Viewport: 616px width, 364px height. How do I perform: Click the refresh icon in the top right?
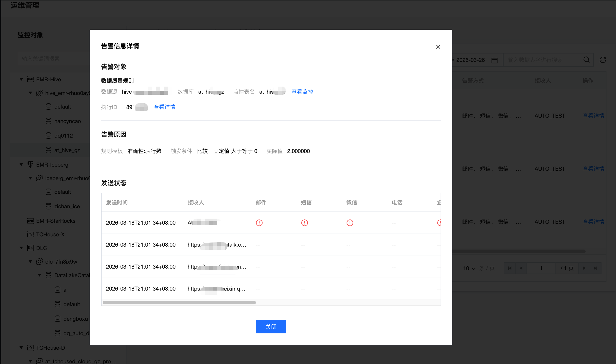click(x=602, y=60)
